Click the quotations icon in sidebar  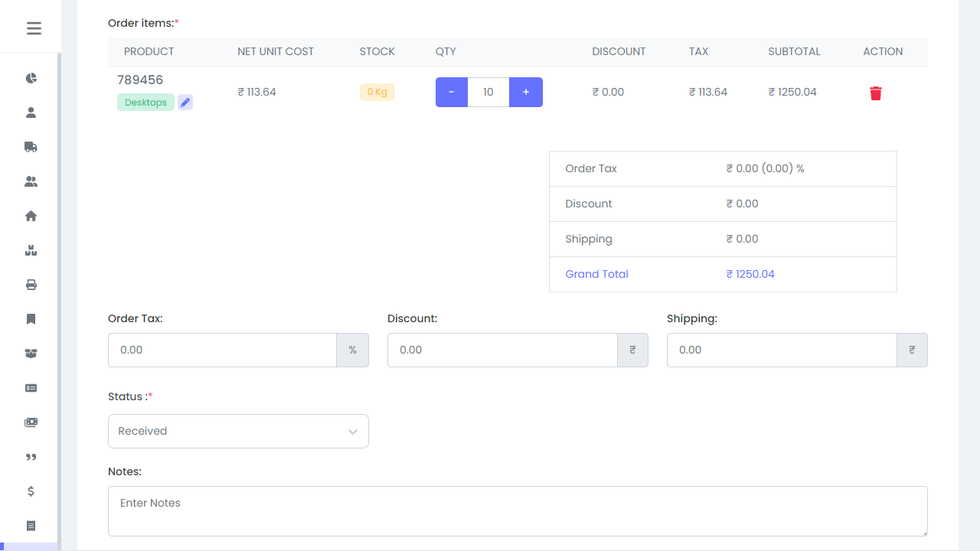31,457
